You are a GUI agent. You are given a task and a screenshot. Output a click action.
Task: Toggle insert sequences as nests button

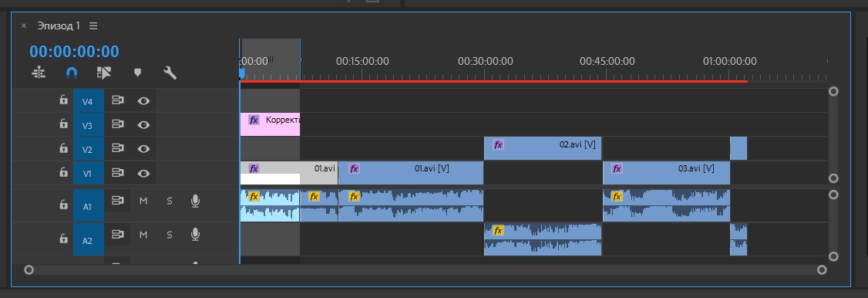coord(39,73)
